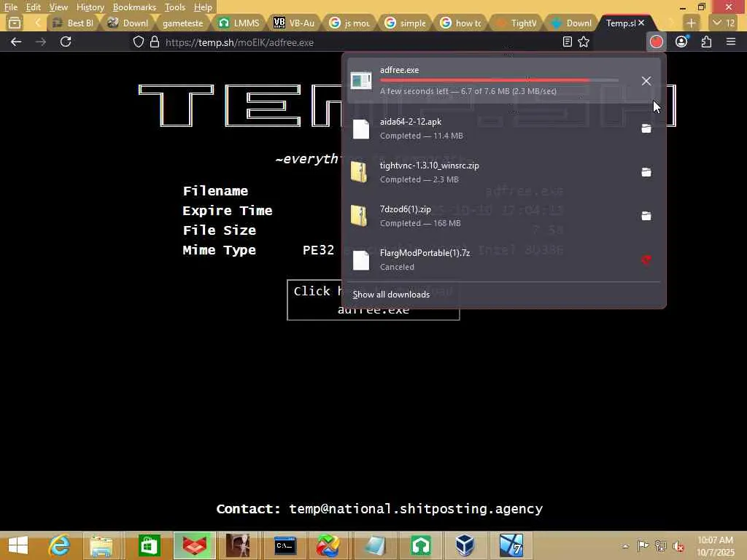Open the account profile icon
This screenshot has height=560, width=747.
pos(681,42)
